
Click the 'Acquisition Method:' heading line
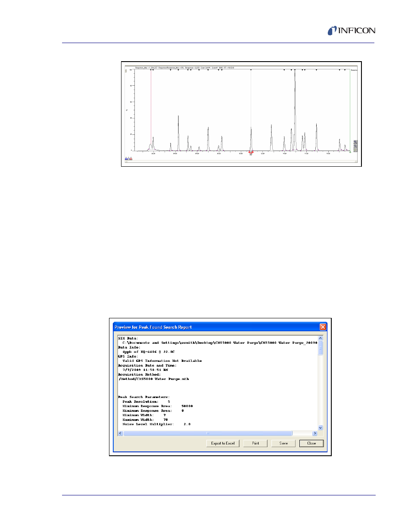click(x=139, y=374)
